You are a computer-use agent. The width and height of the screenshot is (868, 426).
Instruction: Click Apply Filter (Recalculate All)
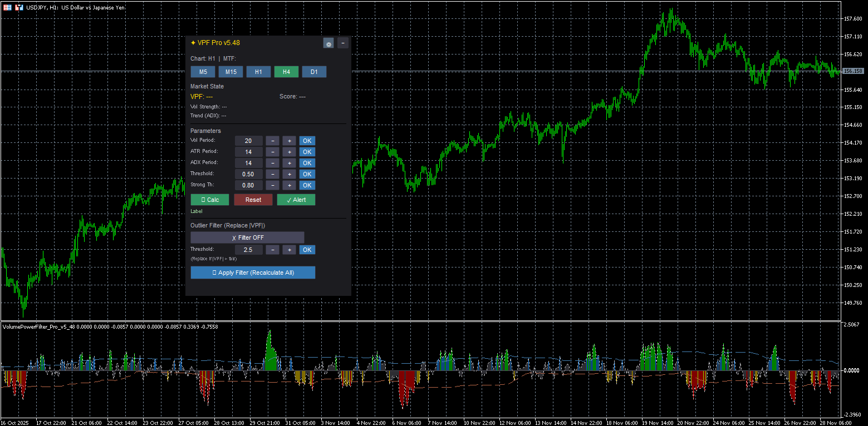pos(253,273)
